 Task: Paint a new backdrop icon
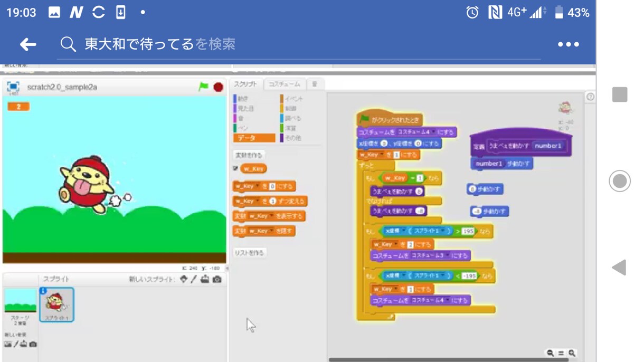point(16,344)
